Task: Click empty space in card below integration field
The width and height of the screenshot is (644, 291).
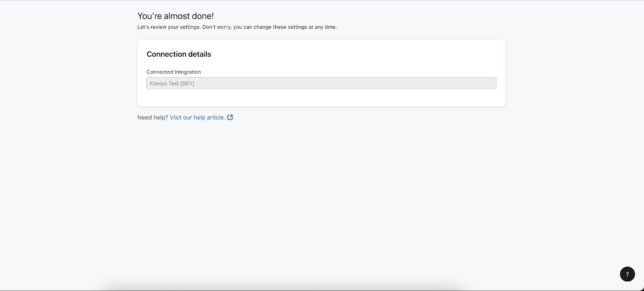Action: [321, 98]
